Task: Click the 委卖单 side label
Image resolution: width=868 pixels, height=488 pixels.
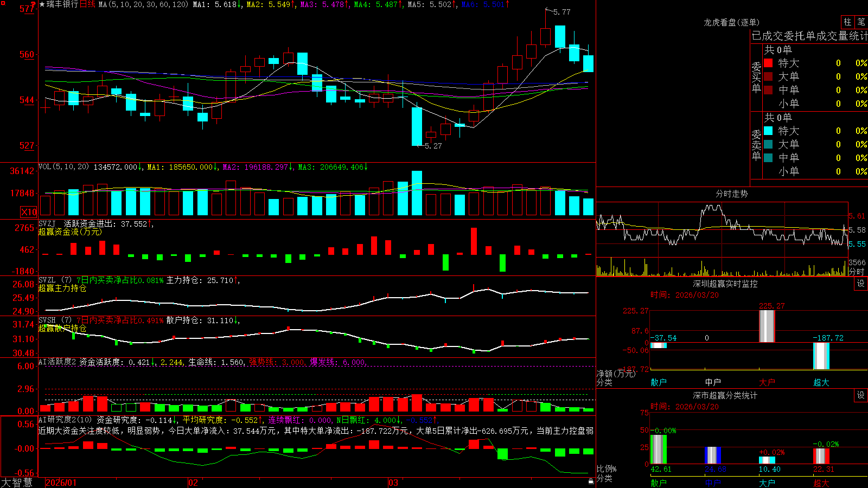Action: tap(756, 145)
